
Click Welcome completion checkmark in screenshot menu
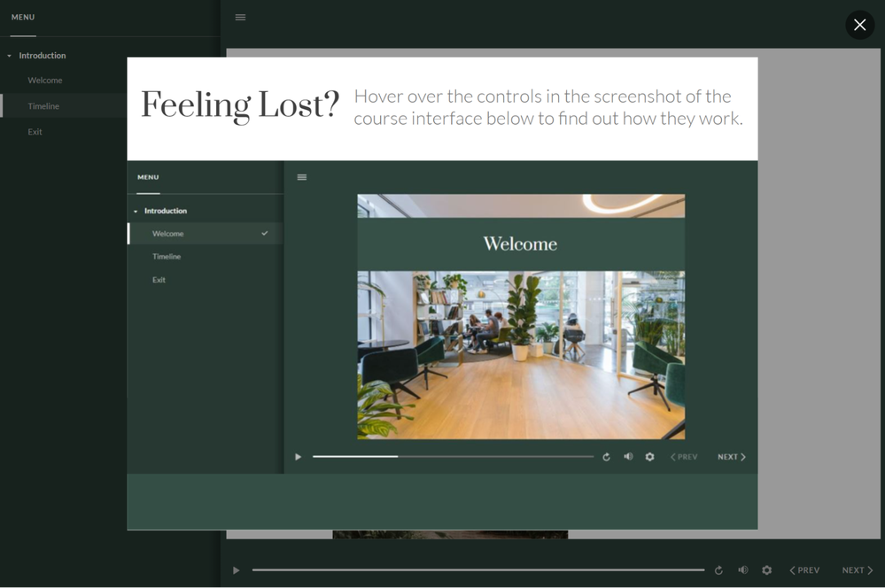coord(265,233)
